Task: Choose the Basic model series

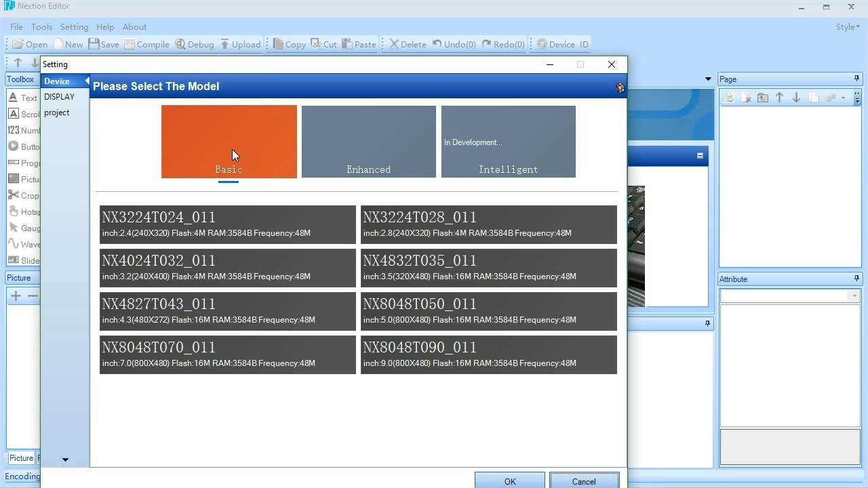Action: click(229, 142)
